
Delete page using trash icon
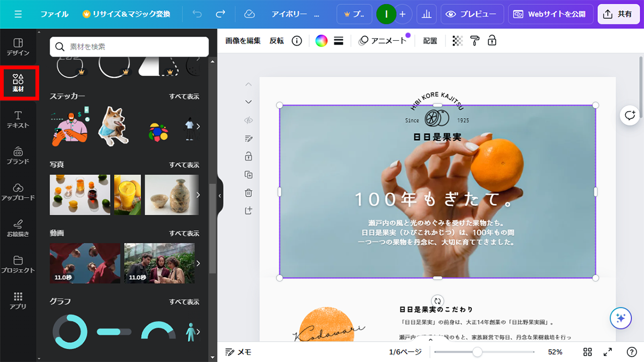[248, 193]
